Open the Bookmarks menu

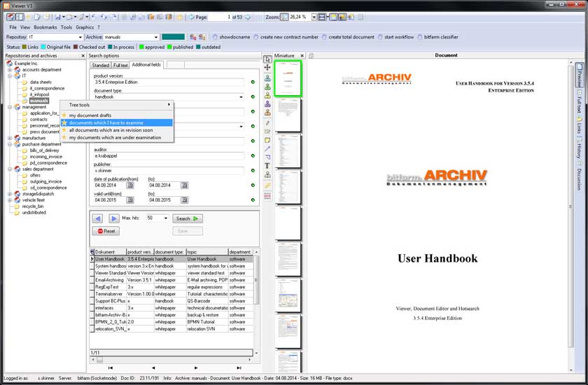click(45, 27)
